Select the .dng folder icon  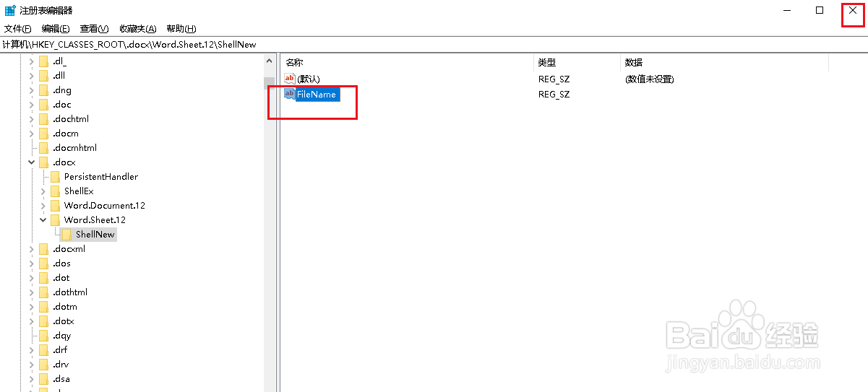tap(43, 90)
